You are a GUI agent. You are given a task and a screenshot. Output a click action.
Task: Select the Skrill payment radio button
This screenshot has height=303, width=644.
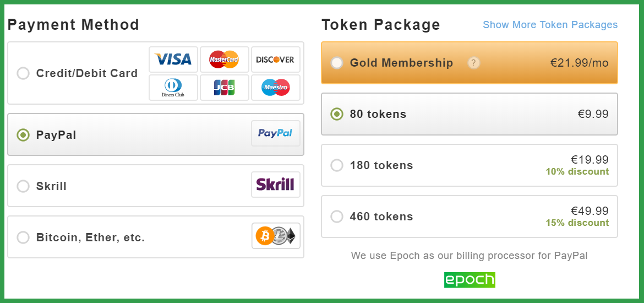[23, 186]
